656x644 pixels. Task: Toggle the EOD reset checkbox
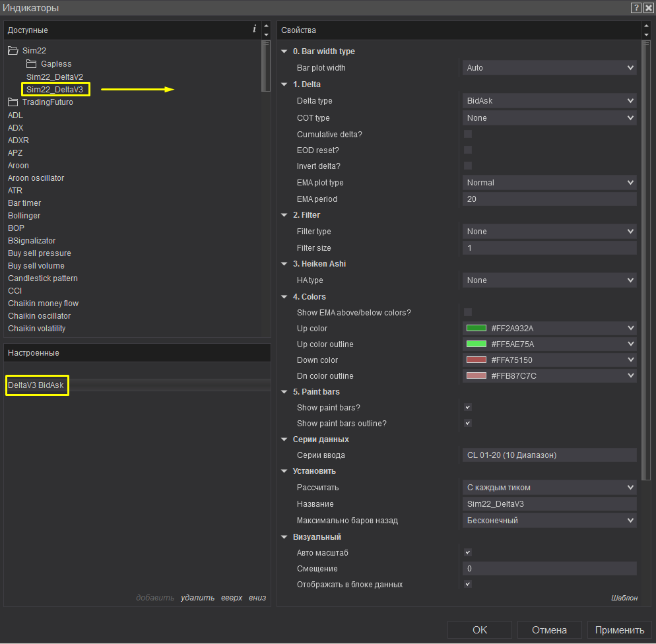coord(468,150)
